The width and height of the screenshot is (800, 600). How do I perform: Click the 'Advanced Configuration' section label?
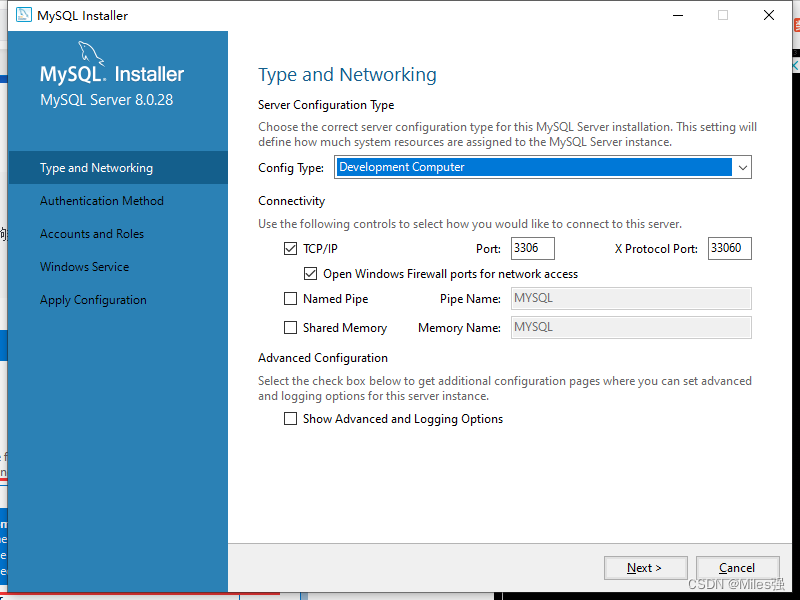(x=323, y=358)
